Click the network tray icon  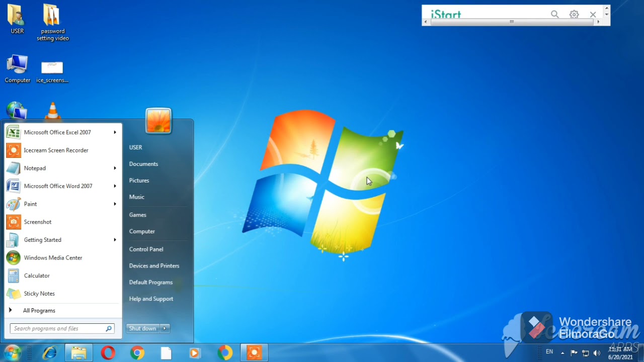pyautogui.click(x=586, y=353)
